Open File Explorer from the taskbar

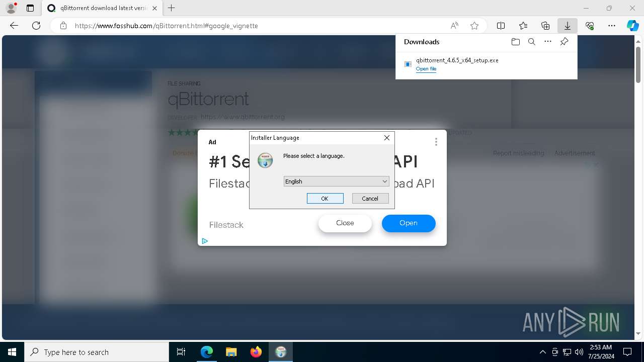231,352
